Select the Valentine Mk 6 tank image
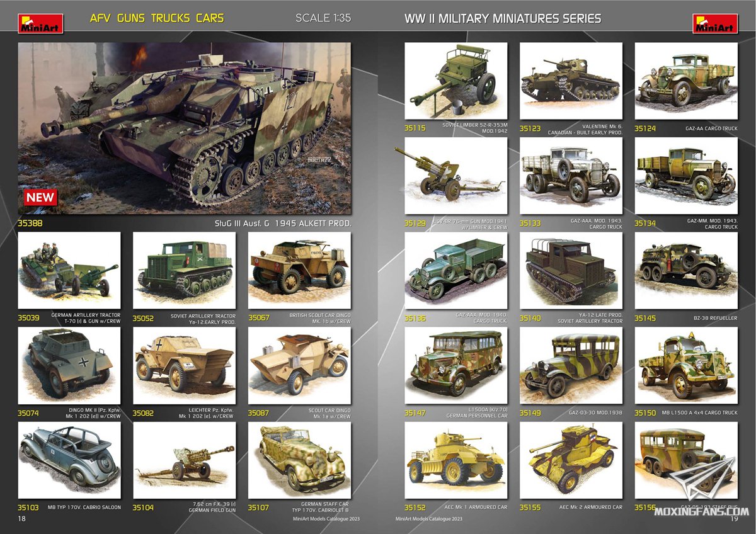The width and height of the screenshot is (756, 534). pos(571,81)
